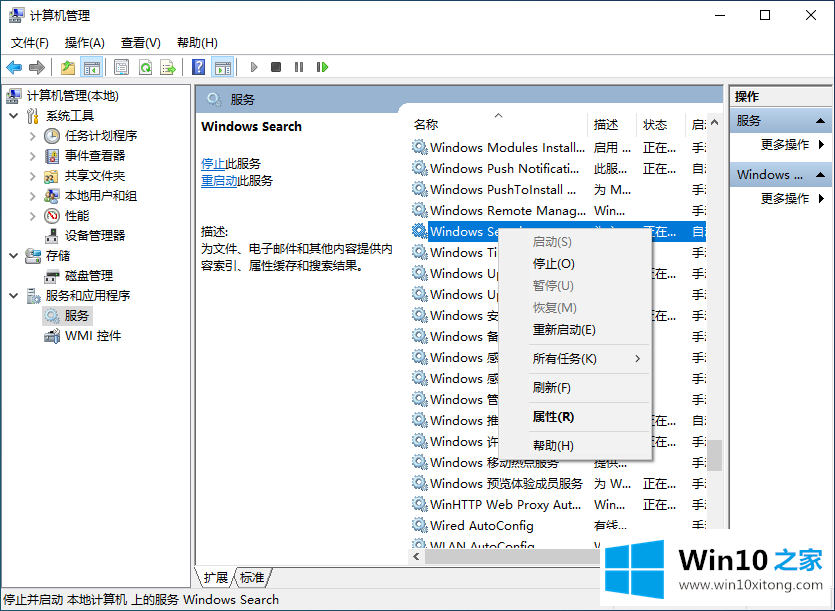Click the Properties sheet toolbar icon

(121, 67)
